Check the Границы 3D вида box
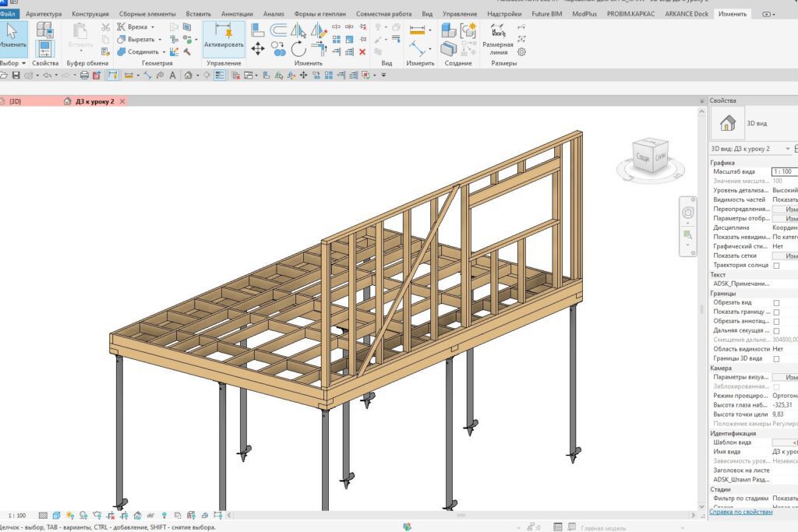Screen dimensions: 798x532 (x=776, y=359)
